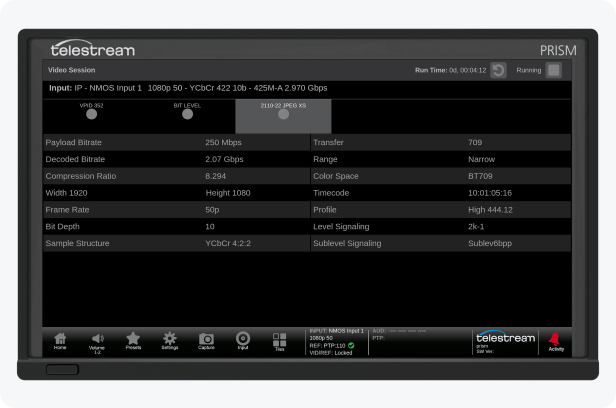Click the 'Height 1080' cell

pyautogui.click(x=228, y=193)
